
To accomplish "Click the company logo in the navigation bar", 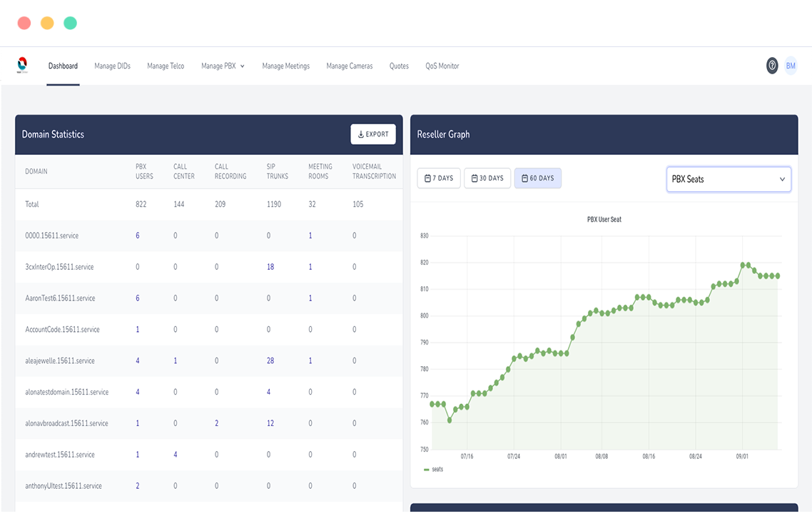I will [22, 65].
